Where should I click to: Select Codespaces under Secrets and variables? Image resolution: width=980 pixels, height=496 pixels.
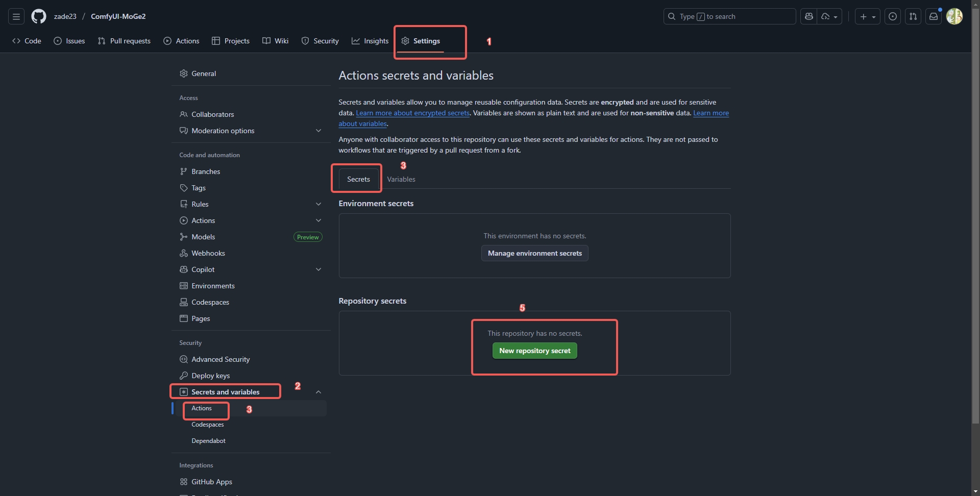coord(251,425)
